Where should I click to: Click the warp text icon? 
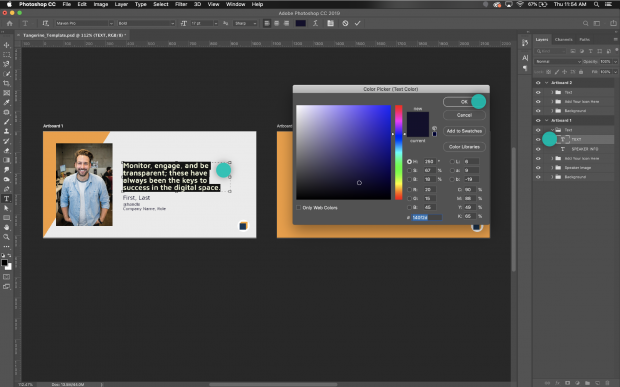tap(315, 23)
